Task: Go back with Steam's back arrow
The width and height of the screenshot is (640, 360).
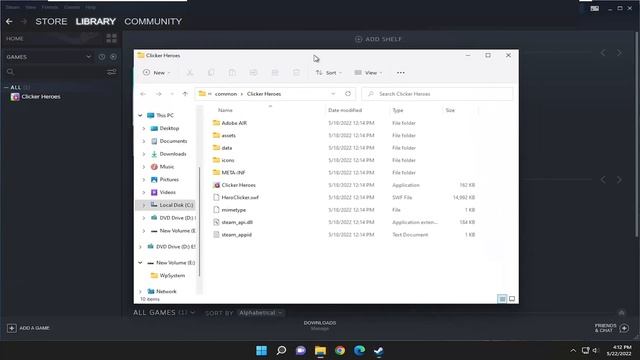Action: (9, 21)
